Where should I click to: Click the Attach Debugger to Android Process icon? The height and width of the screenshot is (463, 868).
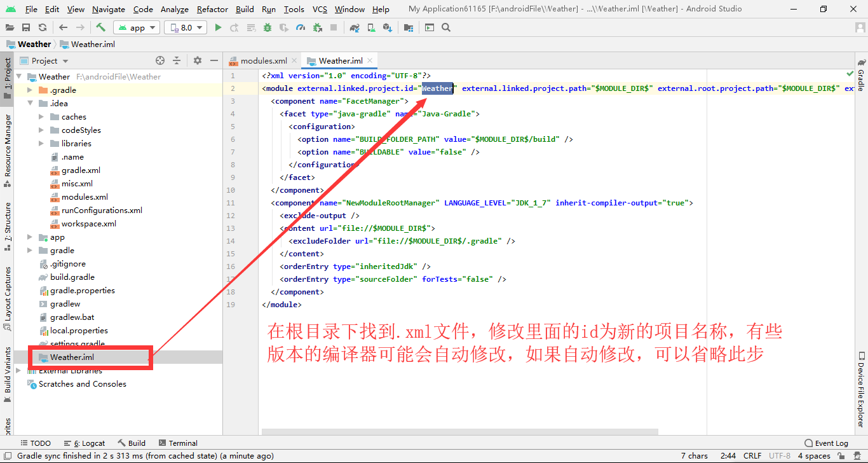point(317,27)
